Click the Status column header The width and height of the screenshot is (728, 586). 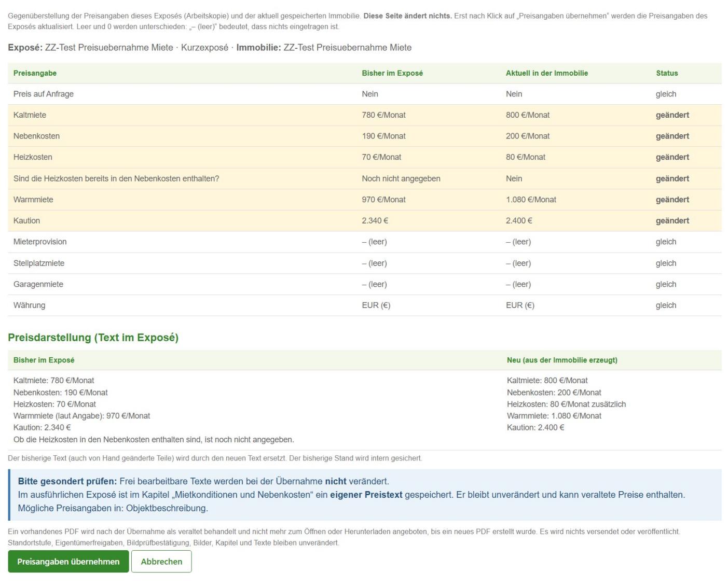[x=667, y=73]
